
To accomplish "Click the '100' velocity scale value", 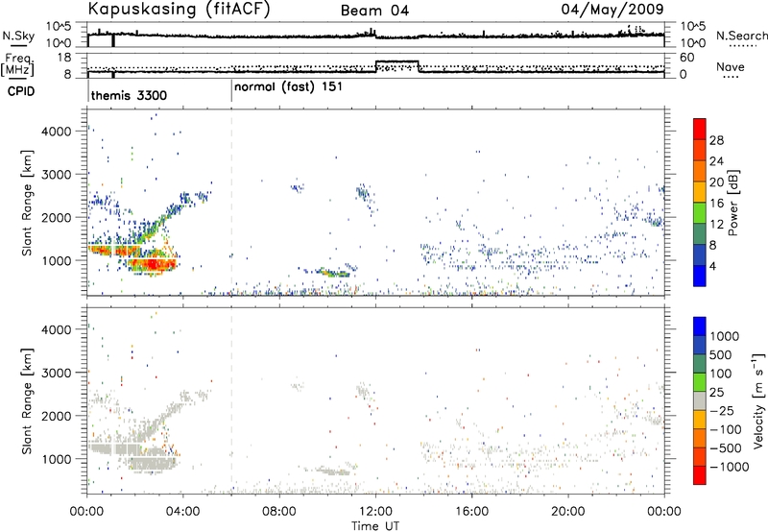I will (x=721, y=374).
